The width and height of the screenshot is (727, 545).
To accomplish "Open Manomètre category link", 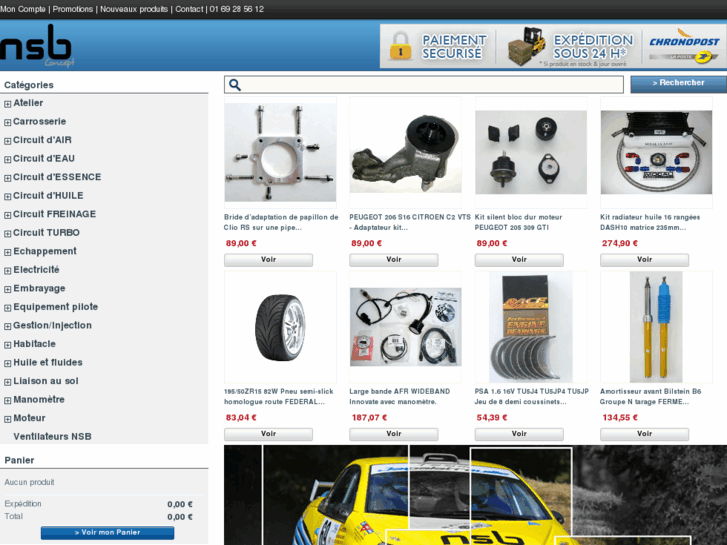I will (x=39, y=400).
